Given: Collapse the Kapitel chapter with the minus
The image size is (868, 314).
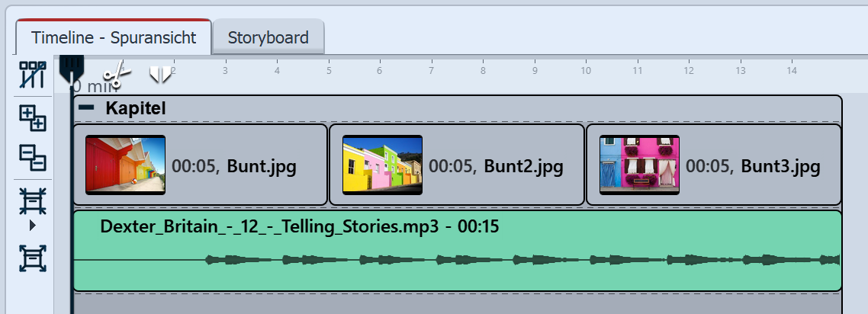Looking at the screenshot, I should point(87,108).
